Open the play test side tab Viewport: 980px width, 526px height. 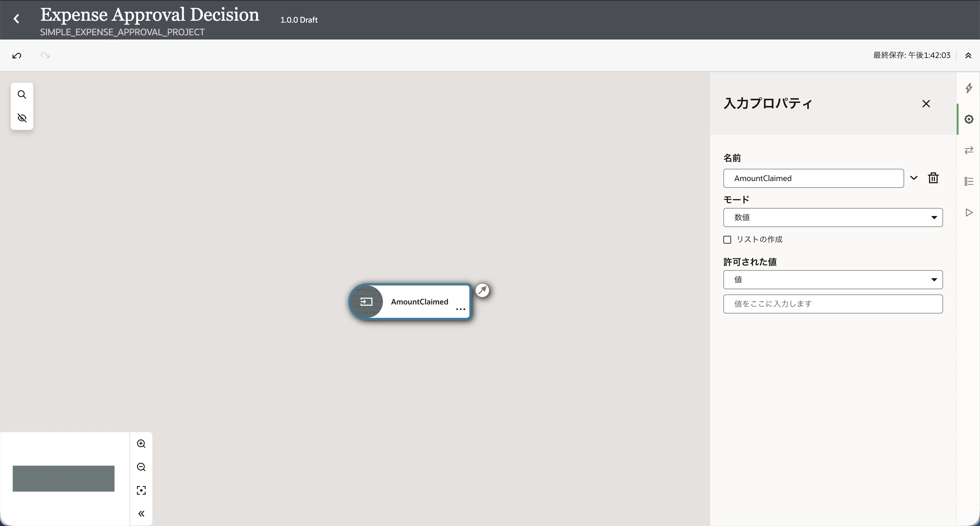(969, 212)
